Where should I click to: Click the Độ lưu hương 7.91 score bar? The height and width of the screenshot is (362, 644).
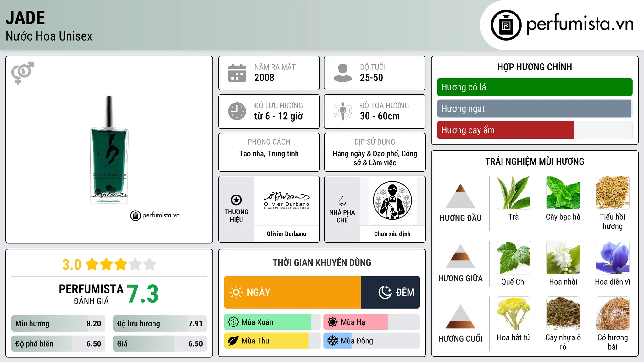coord(160,324)
